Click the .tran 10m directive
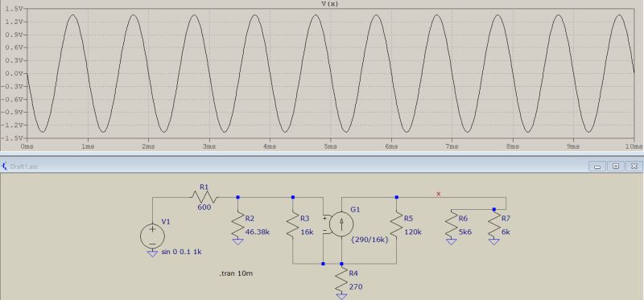This screenshot has height=300, width=644. point(236,273)
